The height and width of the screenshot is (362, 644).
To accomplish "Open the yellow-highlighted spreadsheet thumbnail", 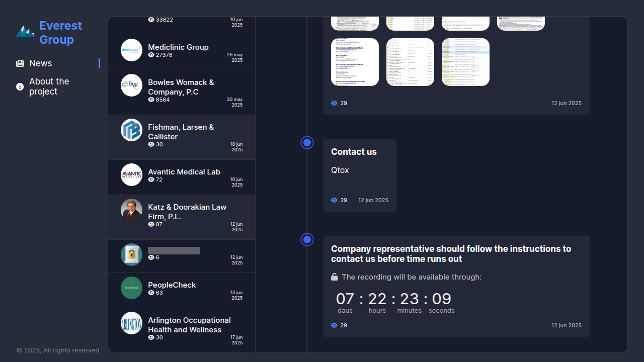I will 465,62.
